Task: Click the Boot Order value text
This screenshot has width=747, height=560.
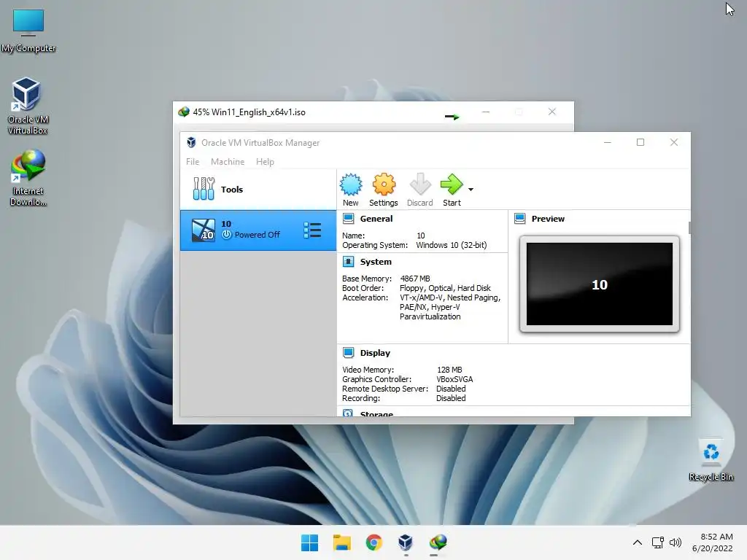Action: click(445, 288)
